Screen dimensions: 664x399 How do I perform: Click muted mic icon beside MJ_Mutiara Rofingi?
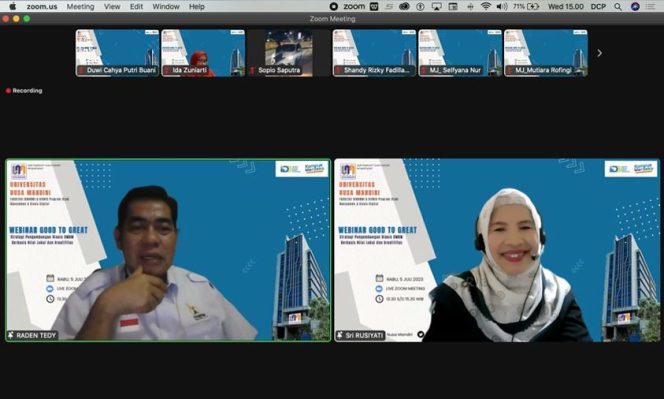pyautogui.click(x=509, y=70)
